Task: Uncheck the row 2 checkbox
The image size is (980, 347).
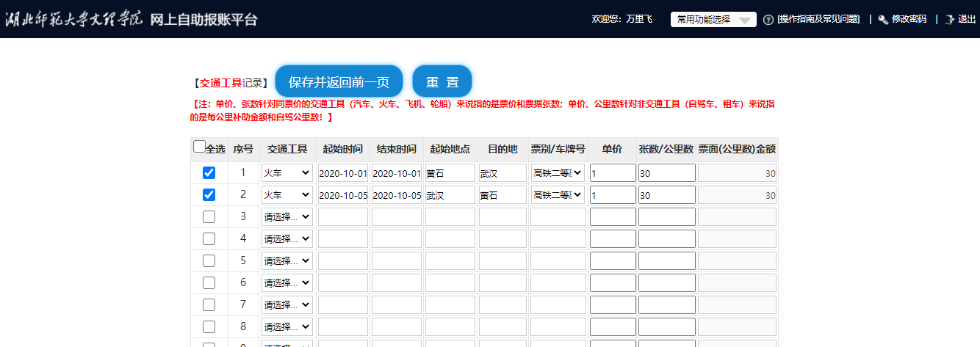Action: tap(209, 195)
